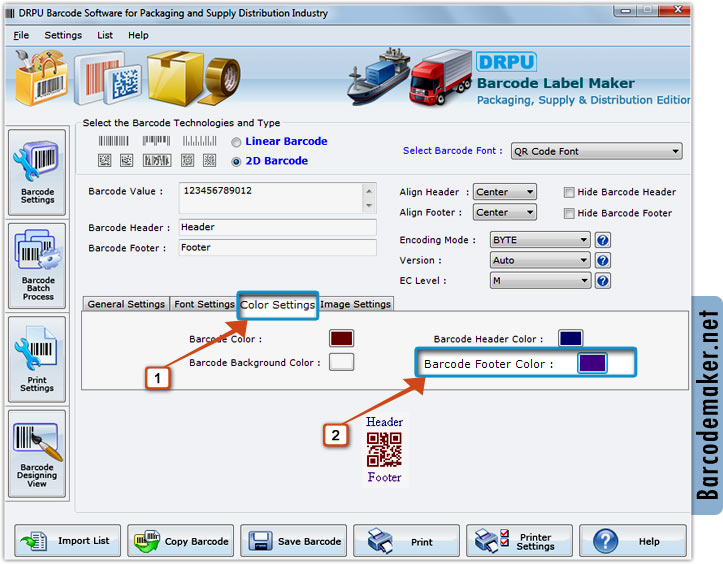Switch to Color Settings tab
Image resolution: width=723 pixels, height=564 pixels.
click(278, 305)
